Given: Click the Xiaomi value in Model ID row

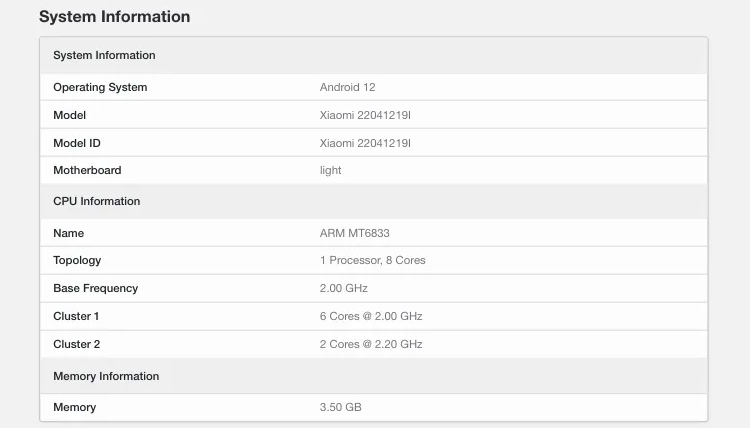Looking at the screenshot, I should 365,143.
